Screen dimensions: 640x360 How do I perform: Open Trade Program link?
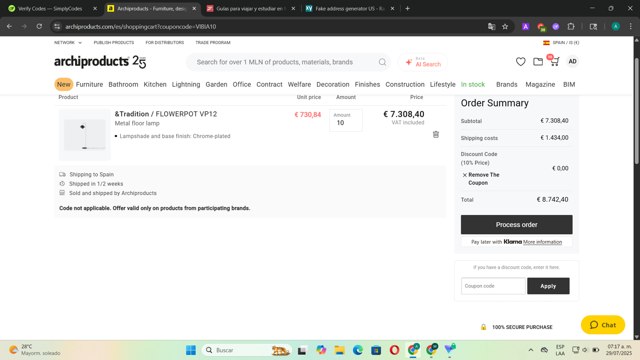click(213, 42)
